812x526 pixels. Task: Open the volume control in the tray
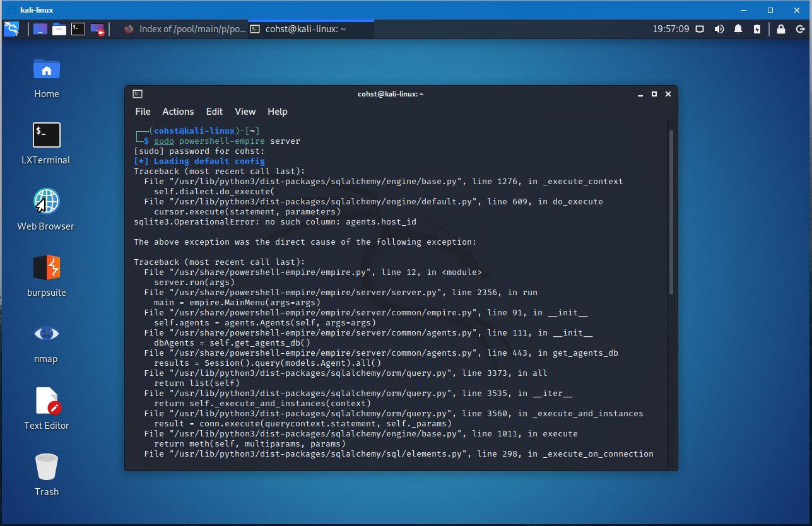[719, 29]
